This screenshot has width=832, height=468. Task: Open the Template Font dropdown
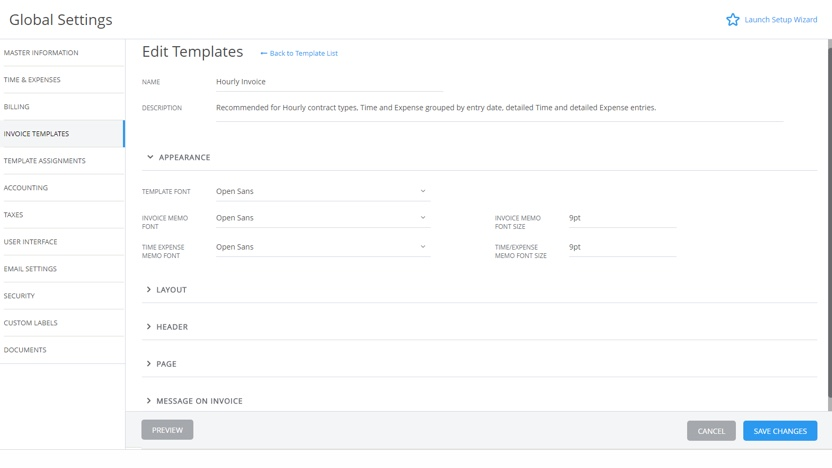(323, 191)
